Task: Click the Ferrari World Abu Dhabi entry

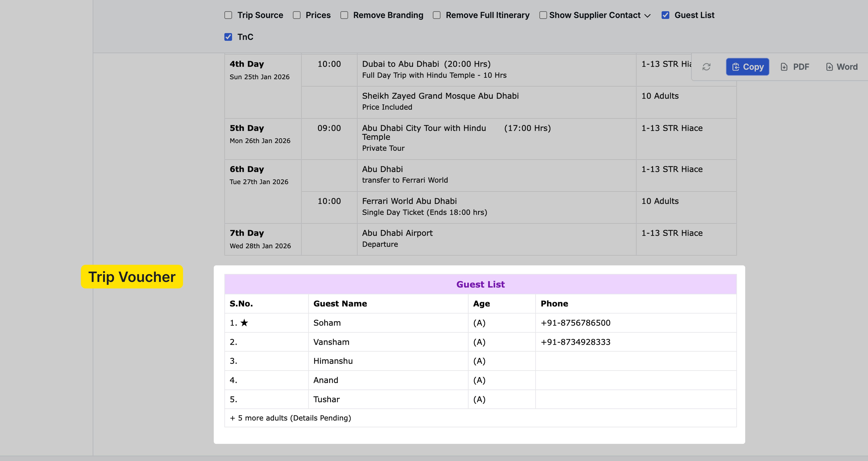Action: tap(409, 201)
